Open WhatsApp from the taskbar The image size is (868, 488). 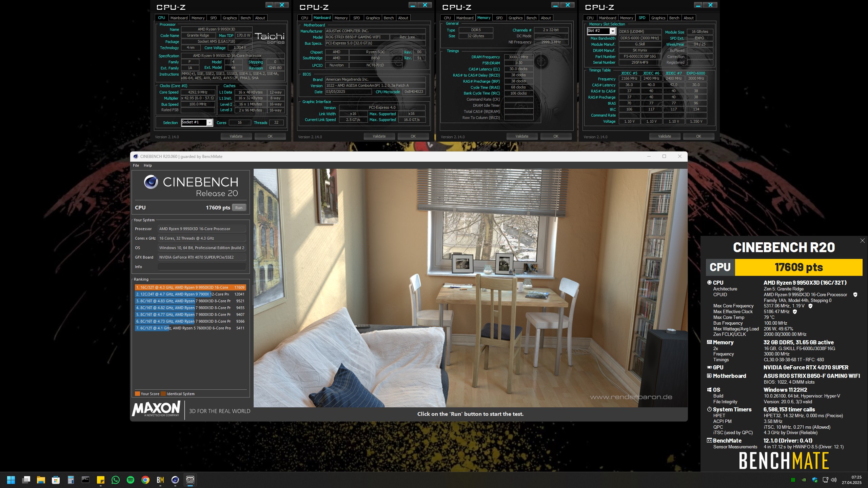(x=116, y=480)
